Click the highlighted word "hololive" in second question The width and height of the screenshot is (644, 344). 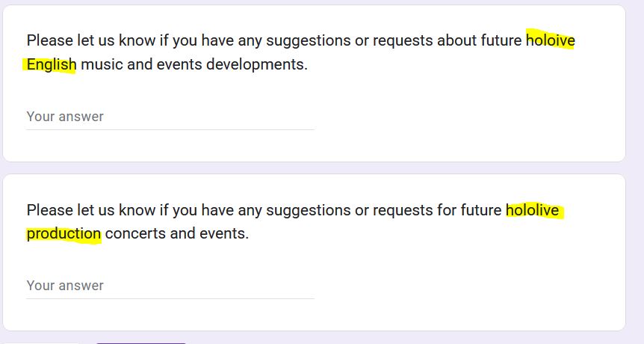[532, 210]
